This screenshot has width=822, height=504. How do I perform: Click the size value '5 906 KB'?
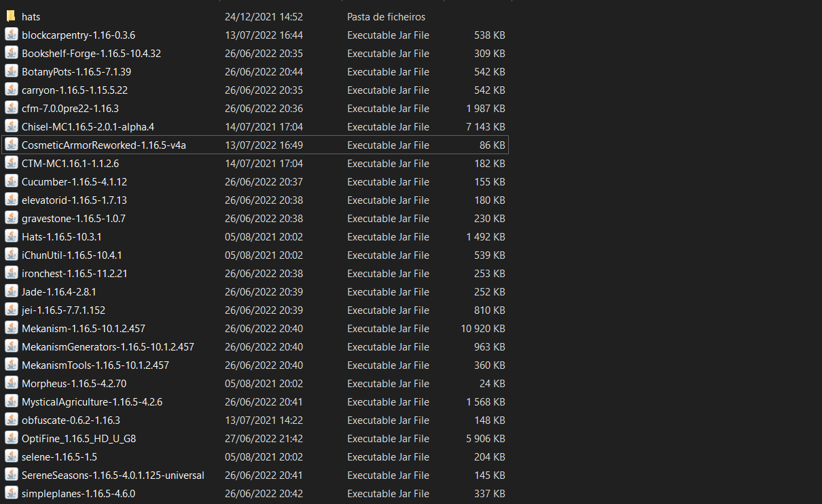[486, 438]
